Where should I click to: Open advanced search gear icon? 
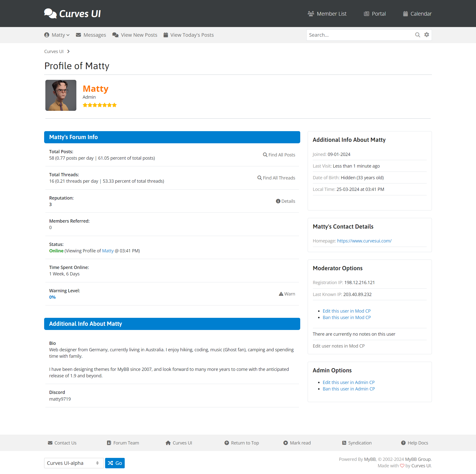(426, 35)
